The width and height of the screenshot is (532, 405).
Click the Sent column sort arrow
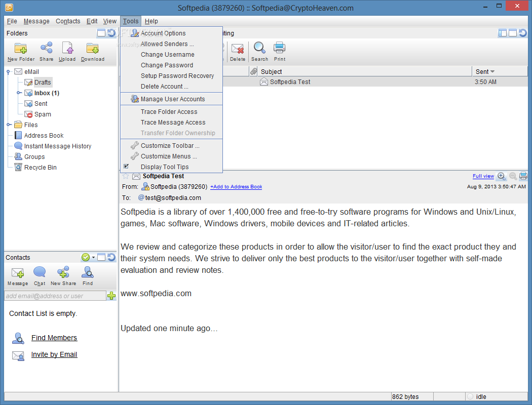pyautogui.click(x=492, y=71)
